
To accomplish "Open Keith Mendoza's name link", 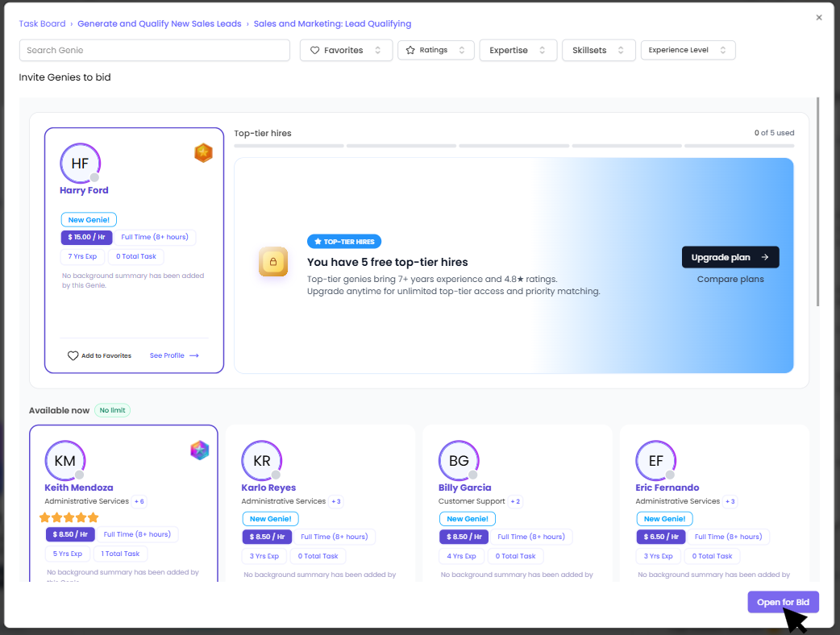I will pos(79,488).
